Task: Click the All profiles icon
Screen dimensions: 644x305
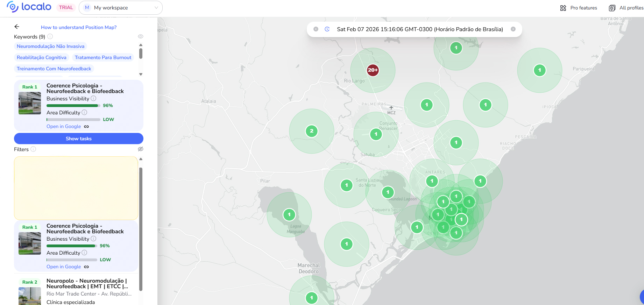Action: click(612, 8)
